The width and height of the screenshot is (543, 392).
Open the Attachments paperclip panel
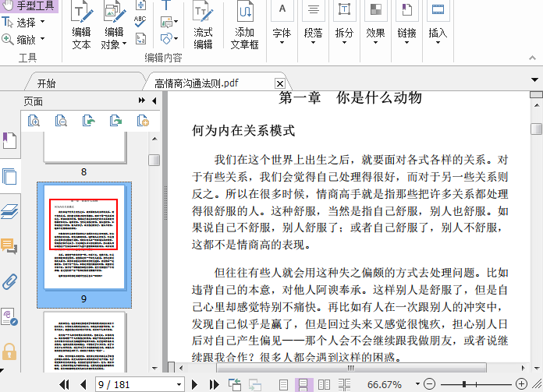click(x=9, y=282)
